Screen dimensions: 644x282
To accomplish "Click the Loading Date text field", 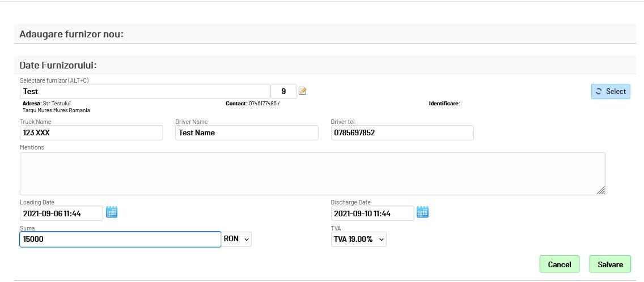I will tap(61, 213).
